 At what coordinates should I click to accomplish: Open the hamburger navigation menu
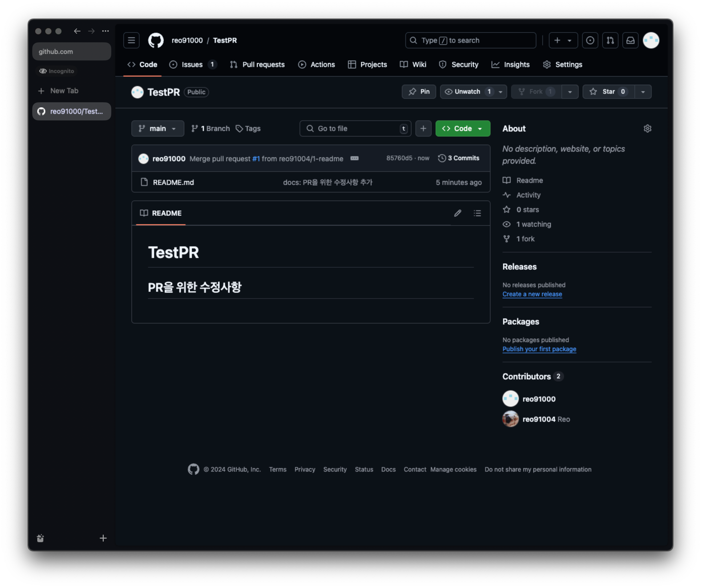(131, 40)
